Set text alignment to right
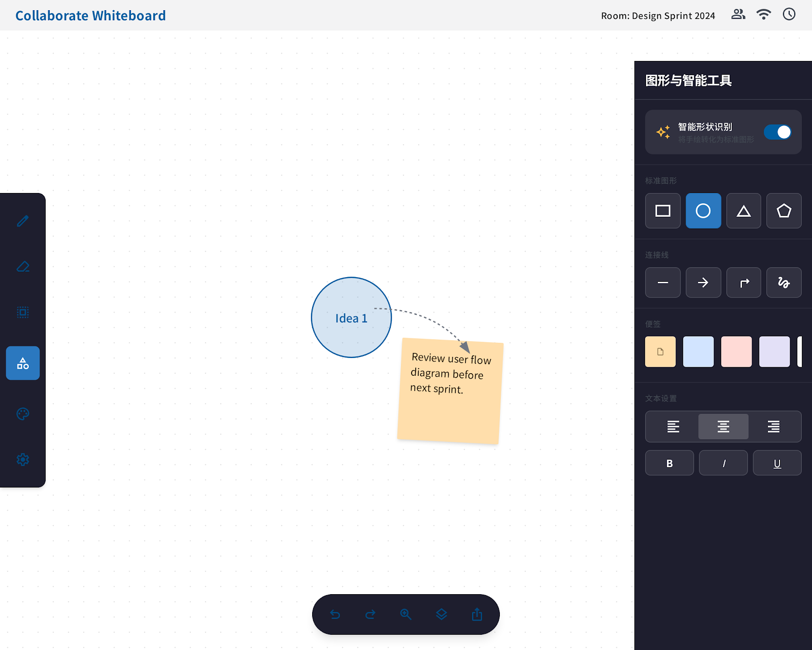The image size is (812, 650). pos(774,427)
